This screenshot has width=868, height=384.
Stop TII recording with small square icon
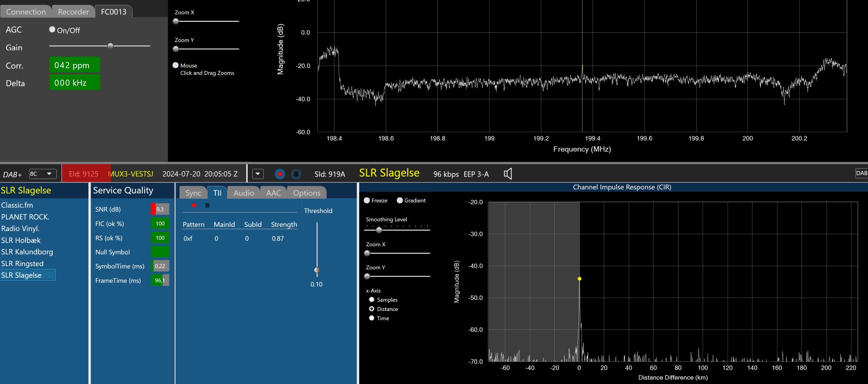[x=207, y=205]
